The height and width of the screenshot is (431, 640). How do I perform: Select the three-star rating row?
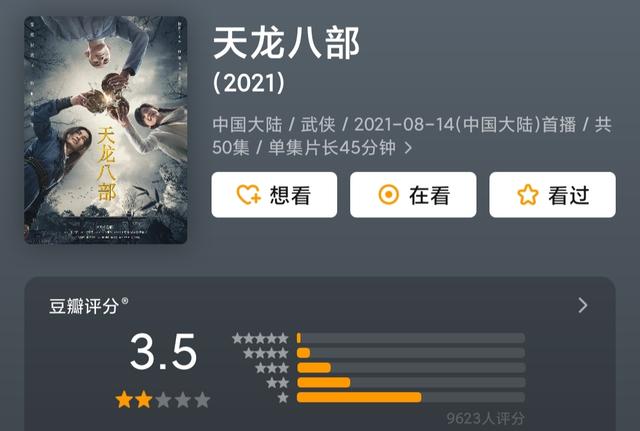390,368
